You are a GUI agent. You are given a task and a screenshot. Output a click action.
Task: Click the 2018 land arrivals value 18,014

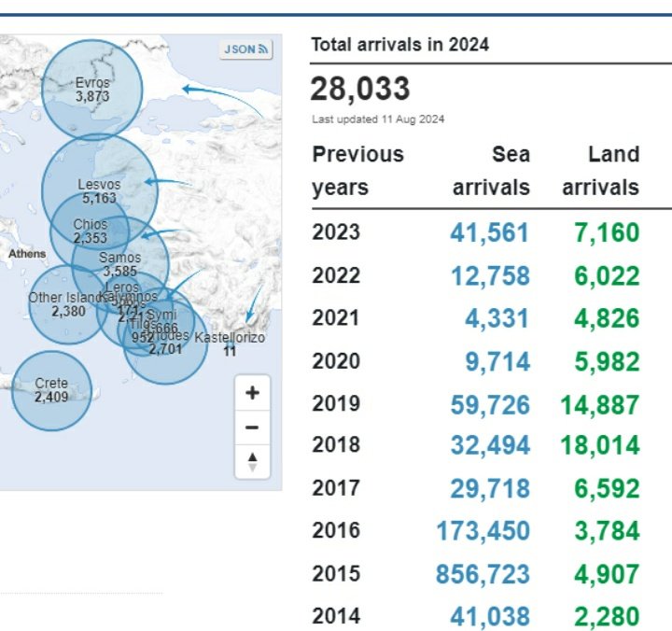point(600,445)
